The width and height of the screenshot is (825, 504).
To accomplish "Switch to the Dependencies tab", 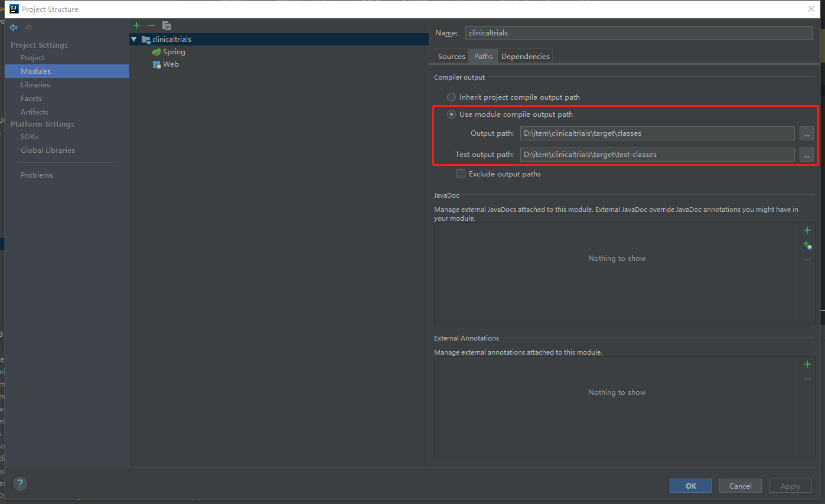I will click(526, 56).
